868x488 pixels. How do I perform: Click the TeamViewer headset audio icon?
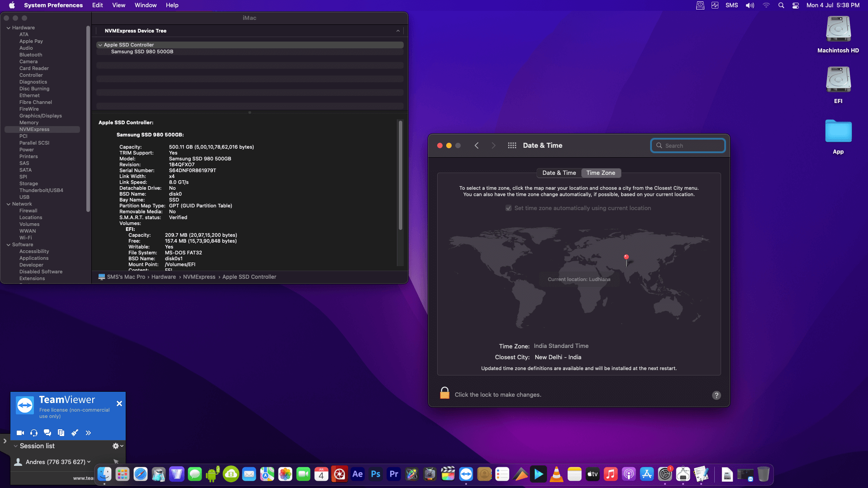coord(34,433)
